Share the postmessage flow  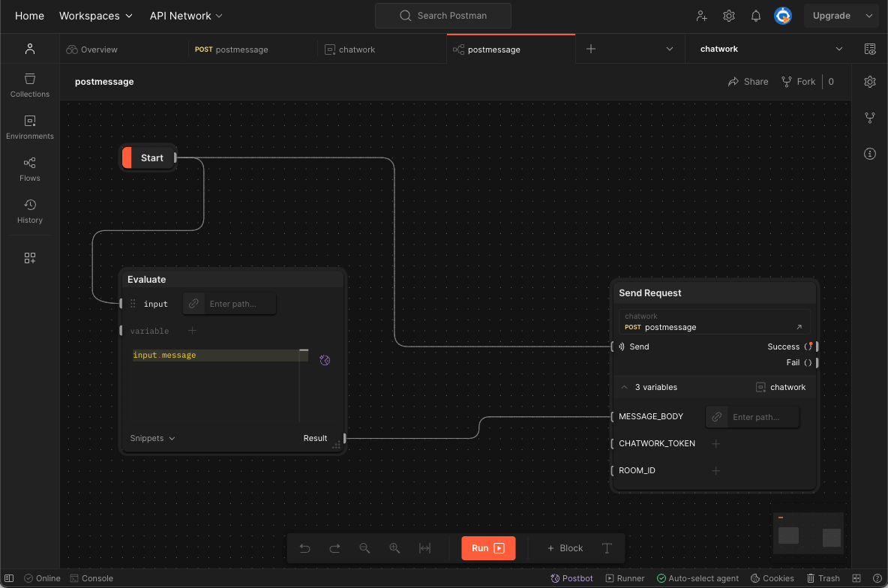pyautogui.click(x=748, y=82)
